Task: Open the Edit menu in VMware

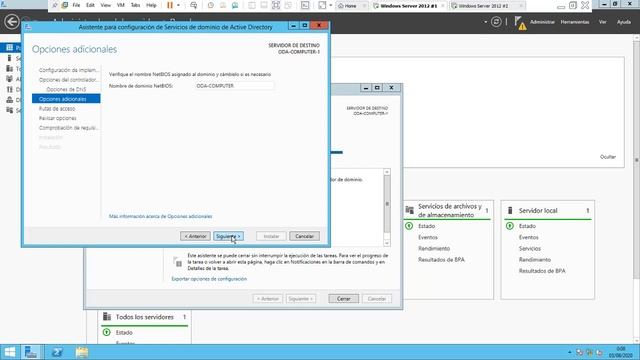Action: 90,5
